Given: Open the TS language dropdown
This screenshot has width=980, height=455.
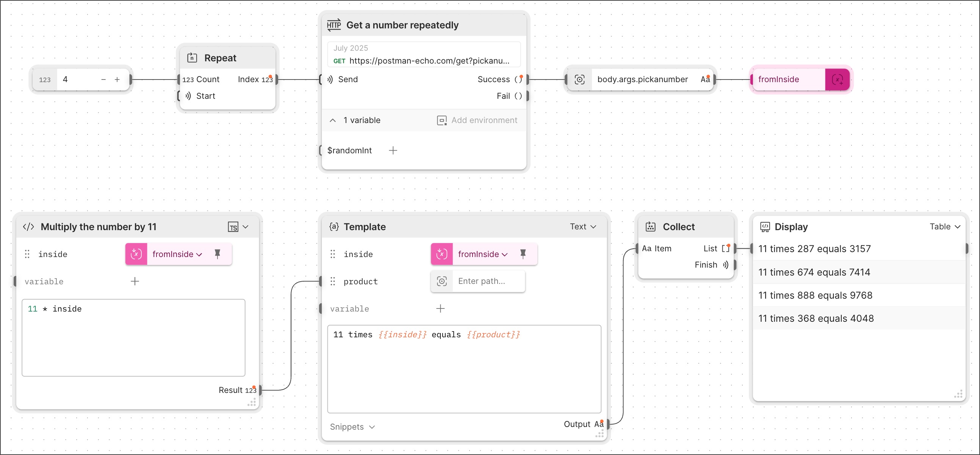Looking at the screenshot, I should (238, 227).
